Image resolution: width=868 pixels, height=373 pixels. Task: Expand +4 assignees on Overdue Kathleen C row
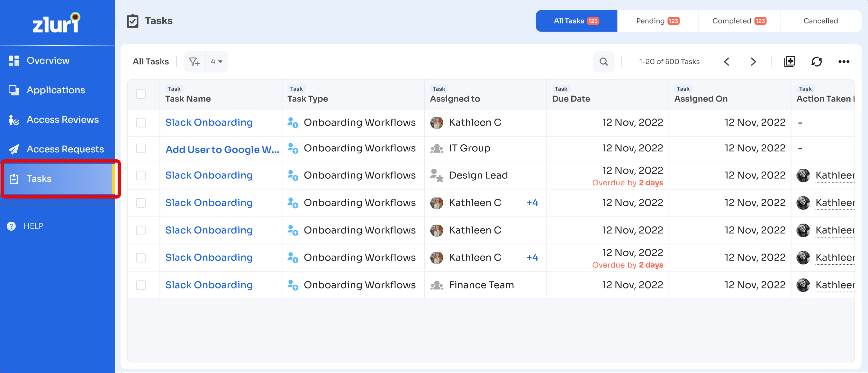(x=532, y=258)
